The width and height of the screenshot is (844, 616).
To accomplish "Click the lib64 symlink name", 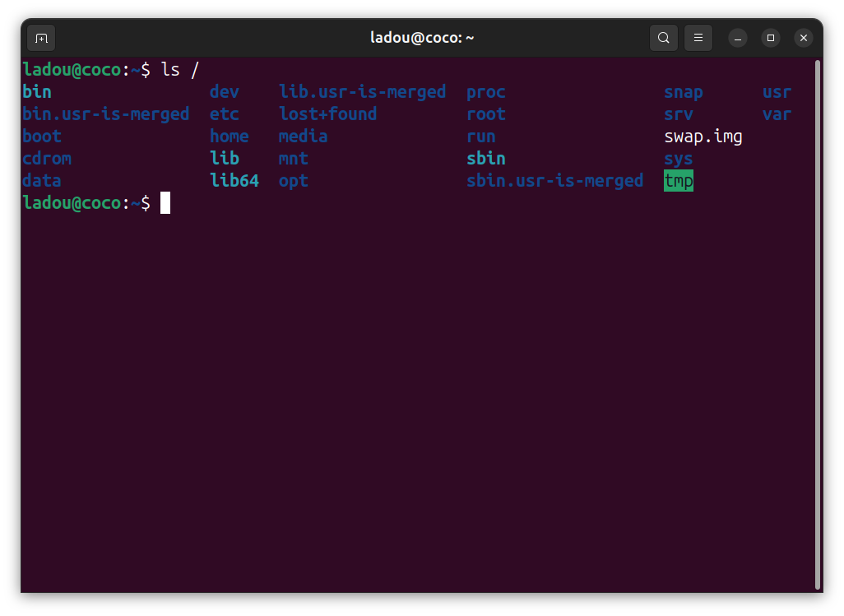I will tap(234, 181).
